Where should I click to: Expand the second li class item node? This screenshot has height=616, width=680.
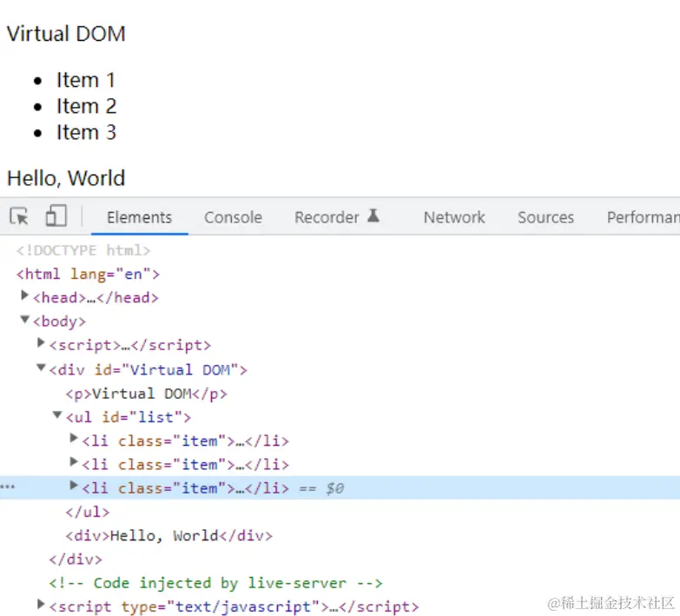pos(74,461)
